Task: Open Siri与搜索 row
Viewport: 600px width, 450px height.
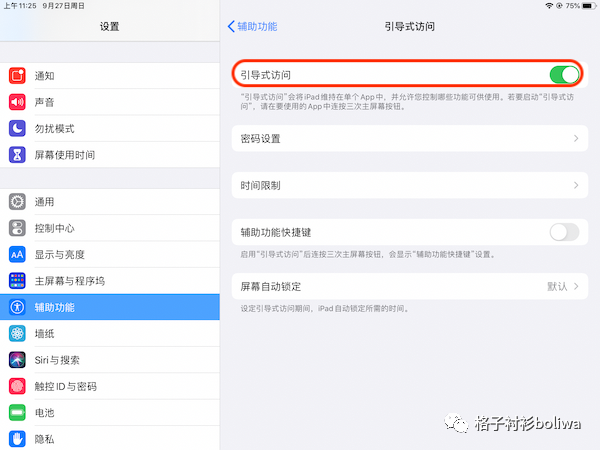Action: (110, 360)
